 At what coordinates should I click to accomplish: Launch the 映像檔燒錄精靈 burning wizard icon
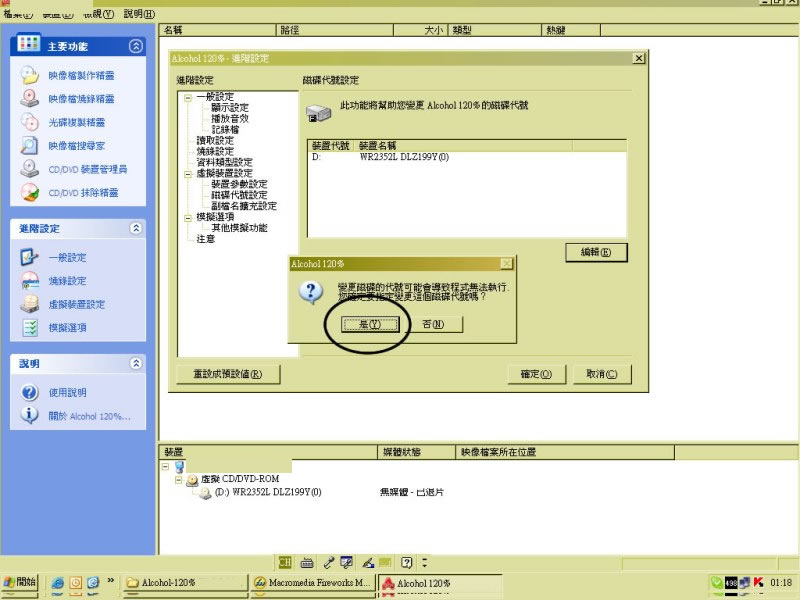click(x=30, y=98)
